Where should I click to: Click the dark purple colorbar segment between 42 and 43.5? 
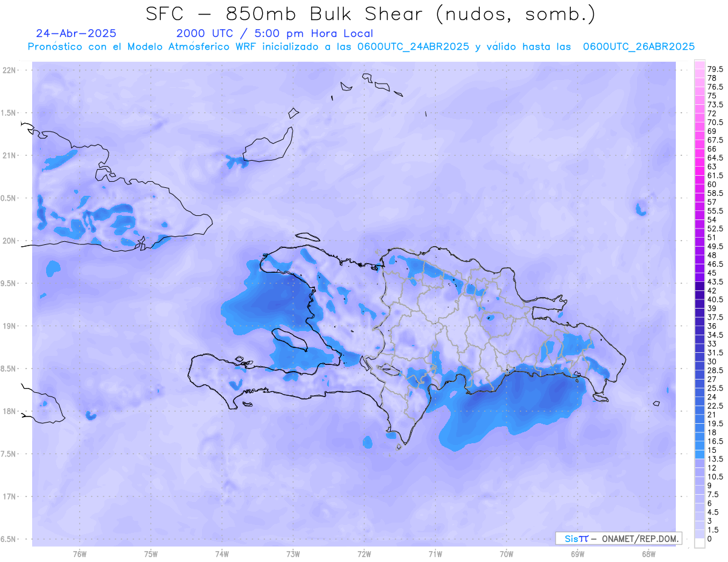[699, 286]
